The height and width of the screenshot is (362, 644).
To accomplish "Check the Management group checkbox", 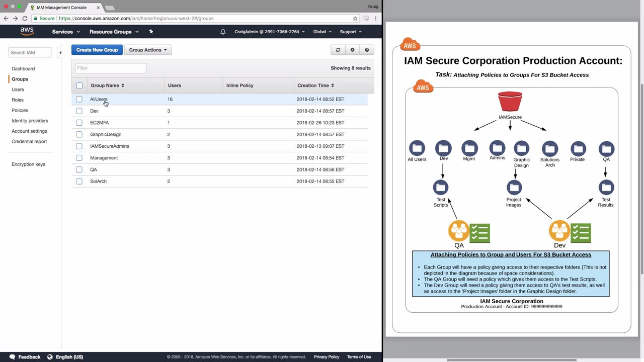I will pos(79,158).
